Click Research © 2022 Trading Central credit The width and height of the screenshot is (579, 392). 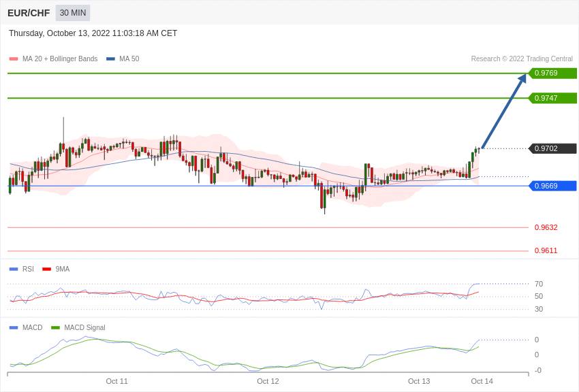click(522, 59)
